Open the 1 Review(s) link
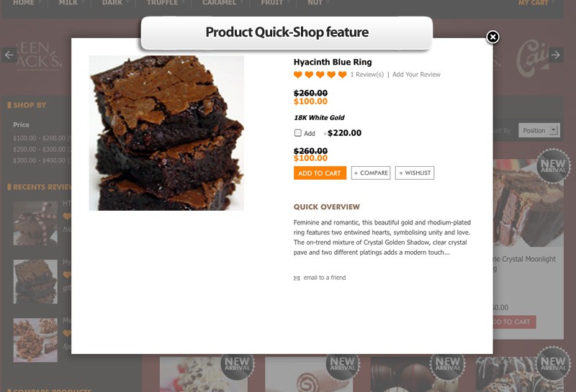The height and width of the screenshot is (392, 576). tap(367, 75)
